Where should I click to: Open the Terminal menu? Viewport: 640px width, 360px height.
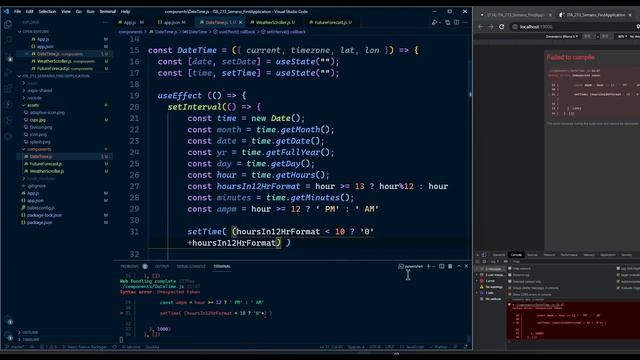point(108,11)
